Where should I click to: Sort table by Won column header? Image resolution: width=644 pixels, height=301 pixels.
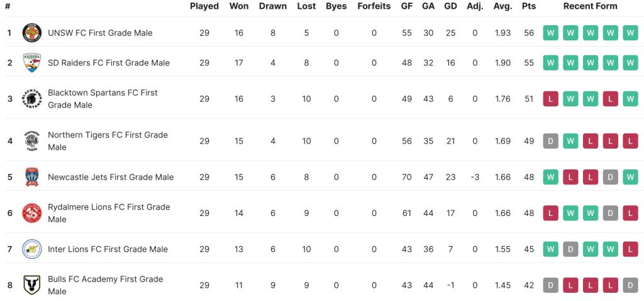pyautogui.click(x=239, y=6)
